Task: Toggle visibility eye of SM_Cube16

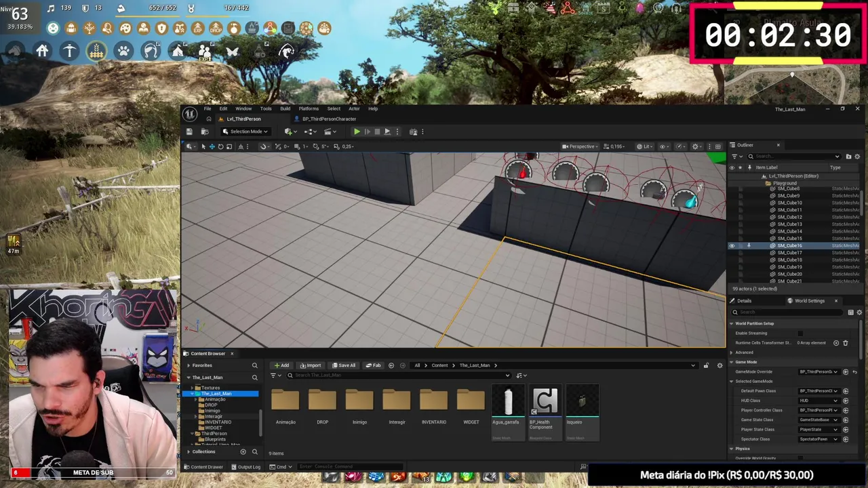Action: 732,245
